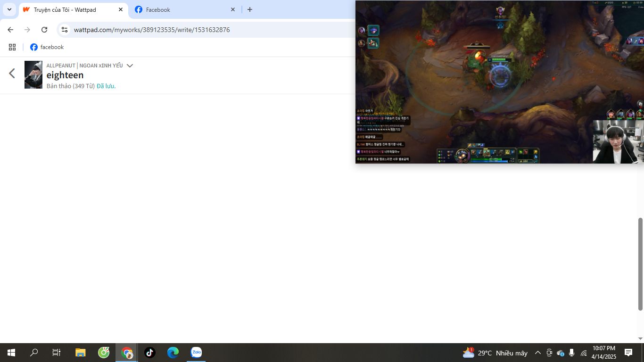Click the page vertical scrollbar thumb

[640, 264]
